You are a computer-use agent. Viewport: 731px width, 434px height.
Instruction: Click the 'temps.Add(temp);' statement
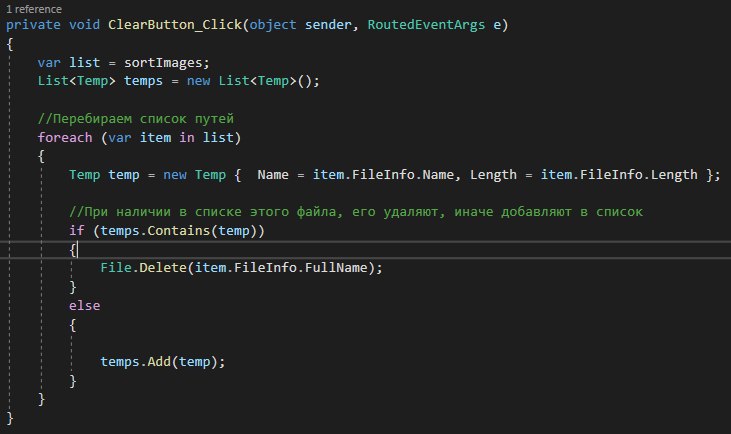coord(163,362)
